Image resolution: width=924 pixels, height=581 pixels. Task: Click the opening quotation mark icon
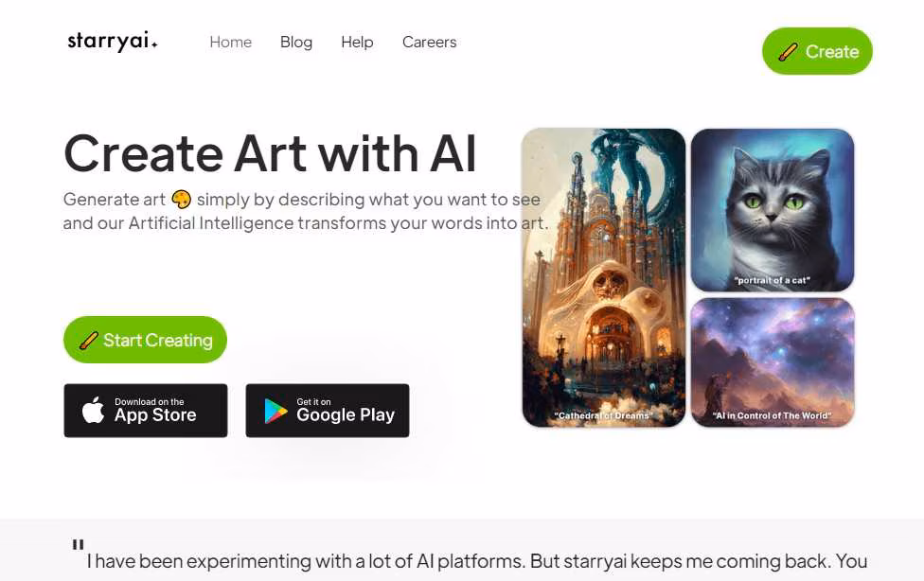click(78, 544)
